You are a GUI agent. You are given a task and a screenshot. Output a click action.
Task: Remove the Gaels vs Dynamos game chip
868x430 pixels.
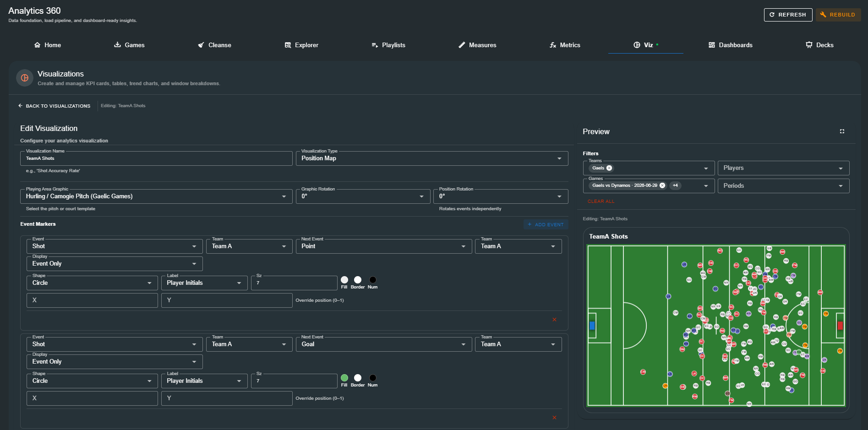[x=662, y=185]
